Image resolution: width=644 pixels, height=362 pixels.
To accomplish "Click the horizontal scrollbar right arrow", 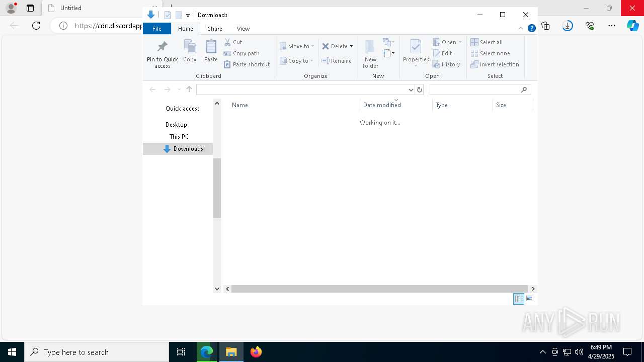I will click(533, 289).
